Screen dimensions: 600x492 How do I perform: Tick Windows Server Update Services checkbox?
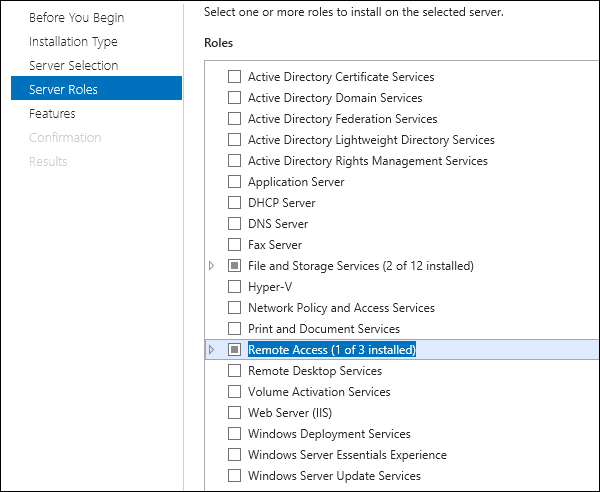[x=235, y=476]
